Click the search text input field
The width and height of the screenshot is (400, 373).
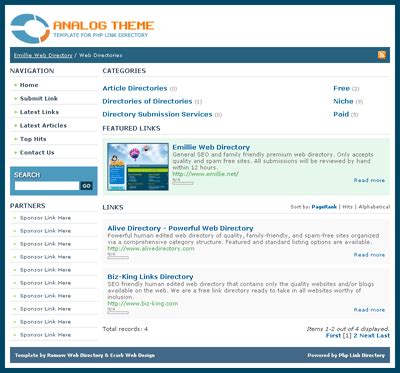[x=47, y=186]
